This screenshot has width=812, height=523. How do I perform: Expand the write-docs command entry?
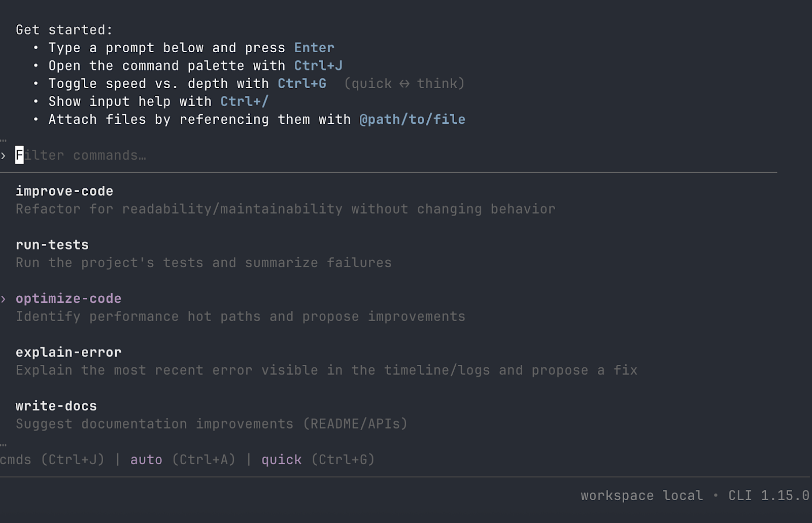(x=56, y=406)
